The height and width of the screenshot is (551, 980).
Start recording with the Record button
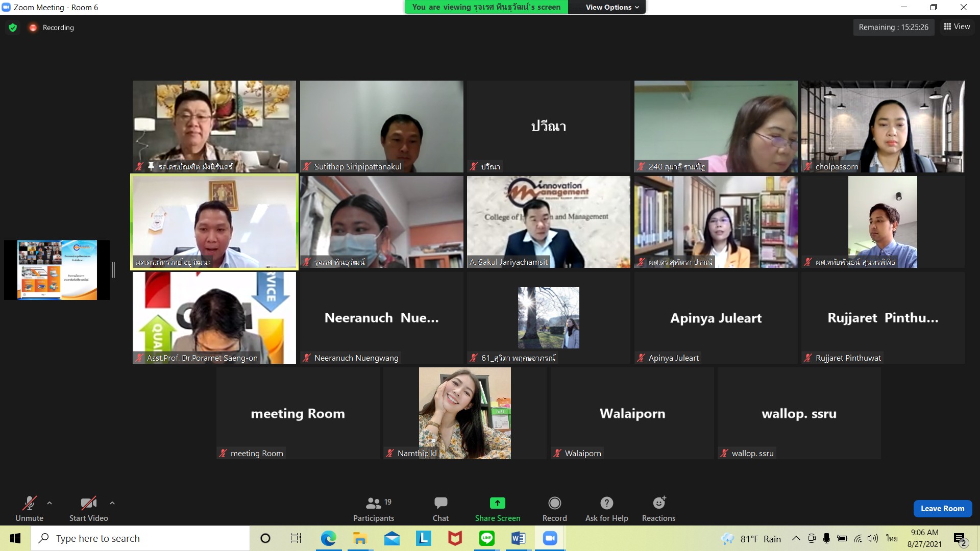point(554,509)
